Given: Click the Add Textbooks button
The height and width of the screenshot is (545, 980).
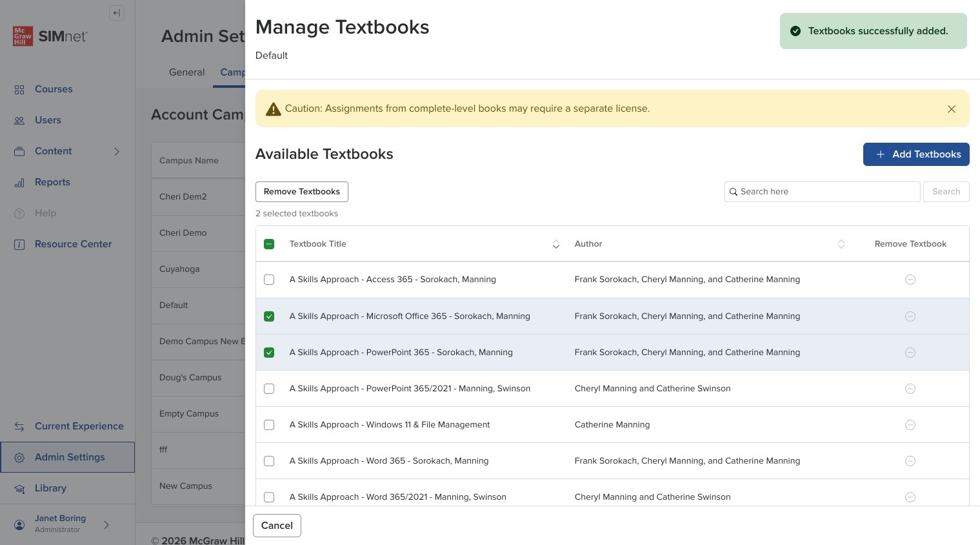Looking at the screenshot, I should 916,154.
